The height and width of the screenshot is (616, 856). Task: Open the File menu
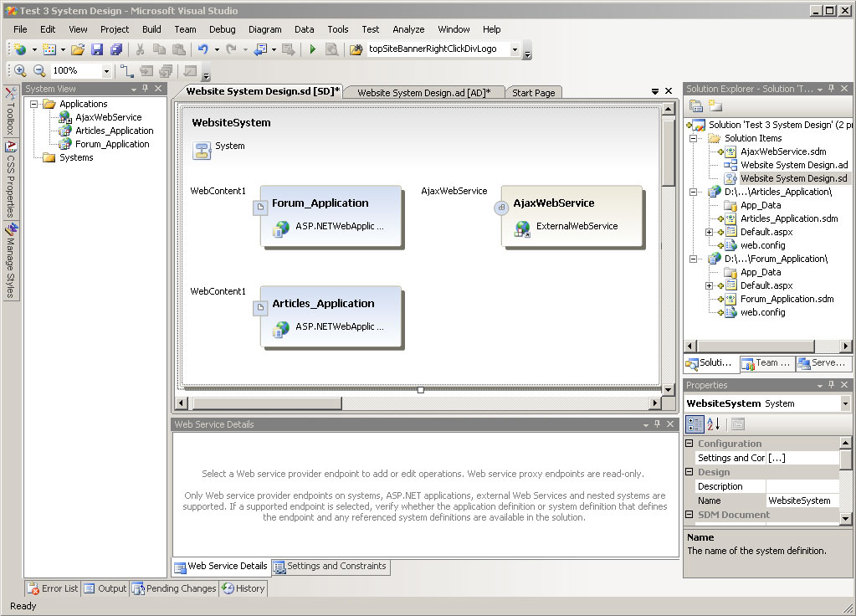point(20,29)
